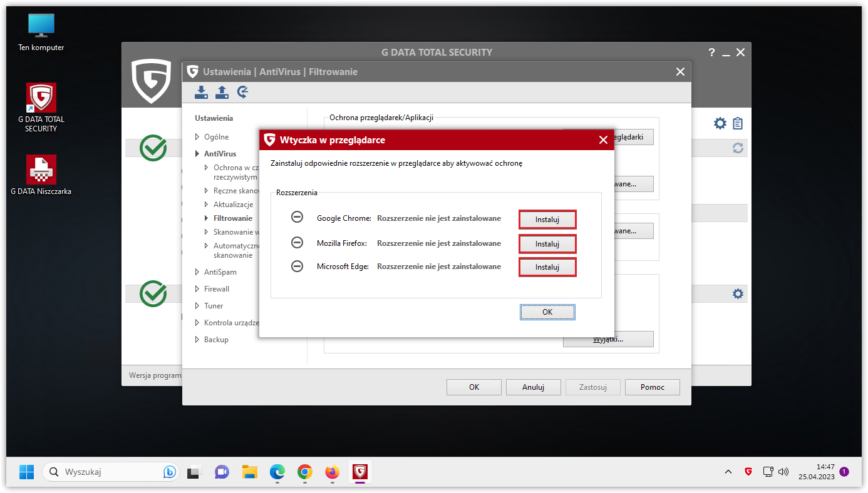The width and height of the screenshot is (868, 493).
Task: Expand the AntiSpam settings node
Action: [197, 272]
